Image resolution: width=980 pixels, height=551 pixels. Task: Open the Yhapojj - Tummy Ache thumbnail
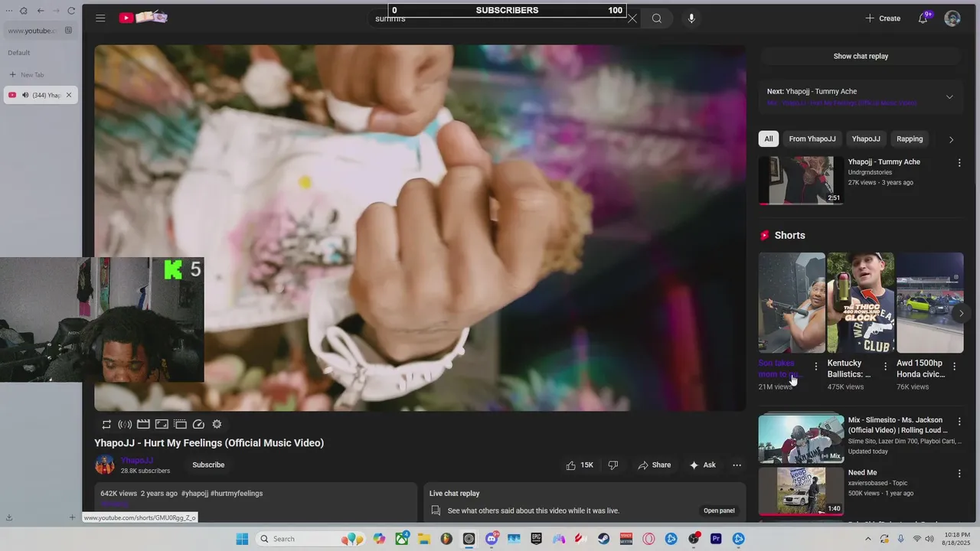point(801,181)
